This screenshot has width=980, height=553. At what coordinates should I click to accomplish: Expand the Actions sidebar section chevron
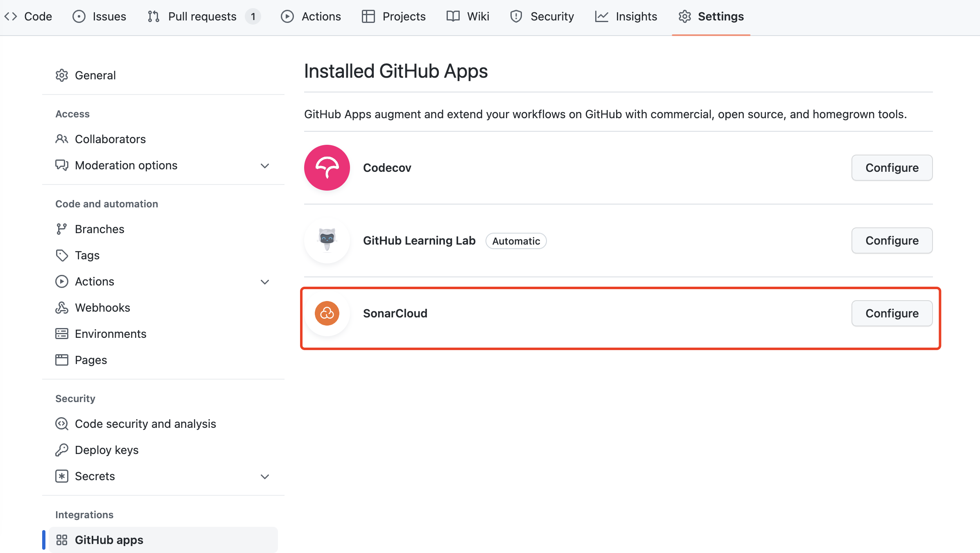tap(265, 282)
